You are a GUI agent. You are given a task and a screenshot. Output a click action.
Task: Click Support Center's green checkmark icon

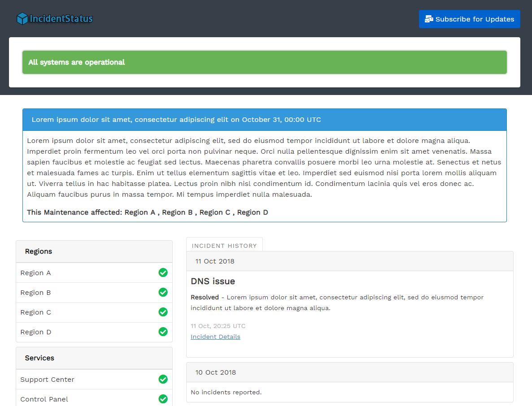point(163,379)
